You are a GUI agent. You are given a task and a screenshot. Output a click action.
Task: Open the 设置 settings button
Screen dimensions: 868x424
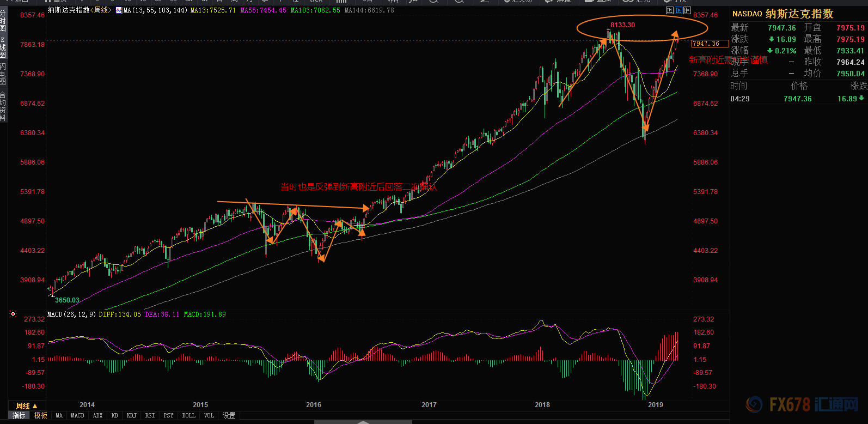[229, 415]
